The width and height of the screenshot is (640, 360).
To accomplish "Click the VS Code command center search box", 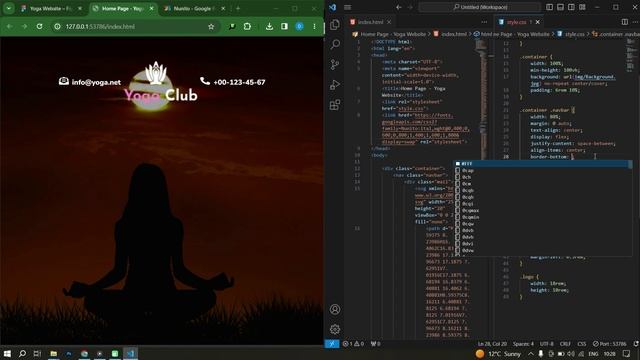I will tap(480, 7).
